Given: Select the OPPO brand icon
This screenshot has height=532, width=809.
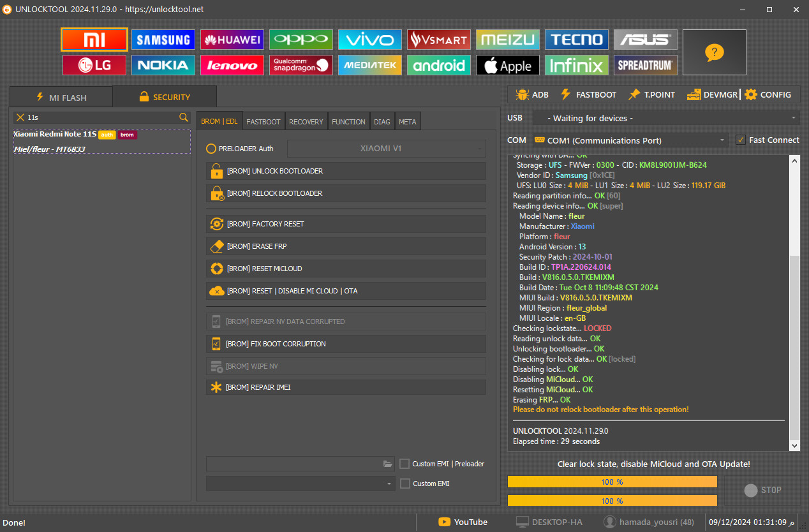Looking at the screenshot, I should 301,40.
